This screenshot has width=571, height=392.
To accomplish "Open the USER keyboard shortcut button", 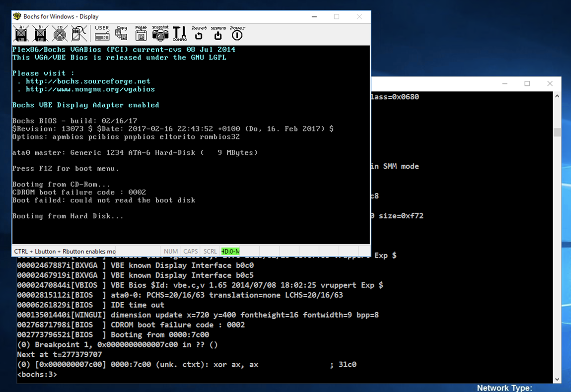I will [102, 33].
